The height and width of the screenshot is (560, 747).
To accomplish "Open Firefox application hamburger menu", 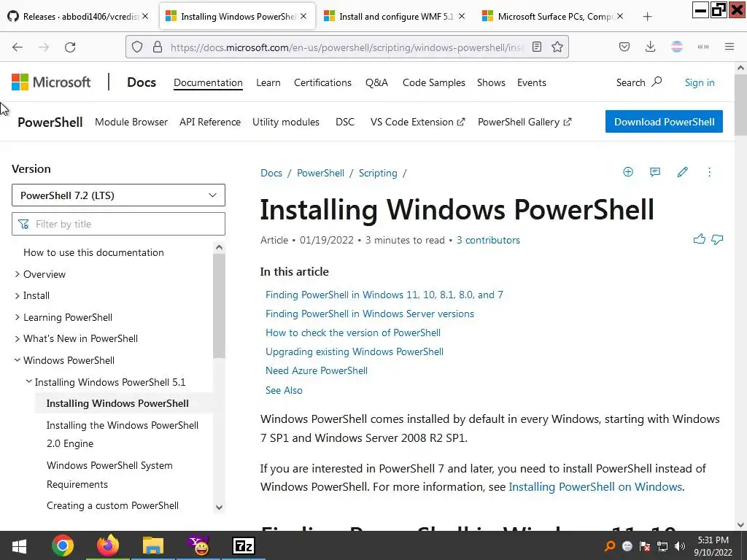I will pos(729,47).
